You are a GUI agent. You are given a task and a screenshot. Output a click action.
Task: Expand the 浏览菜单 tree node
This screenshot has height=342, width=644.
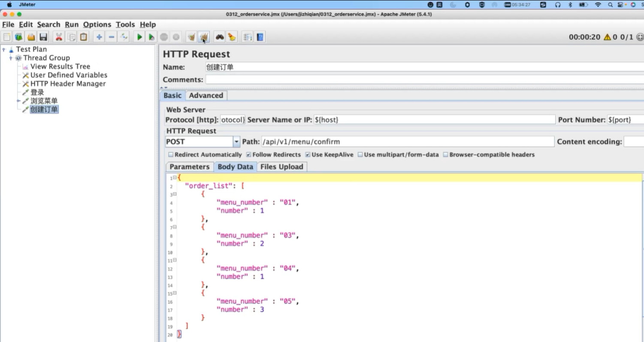18,101
